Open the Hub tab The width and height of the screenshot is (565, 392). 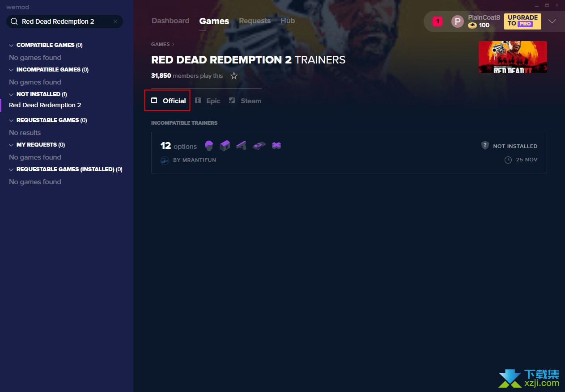(x=288, y=21)
